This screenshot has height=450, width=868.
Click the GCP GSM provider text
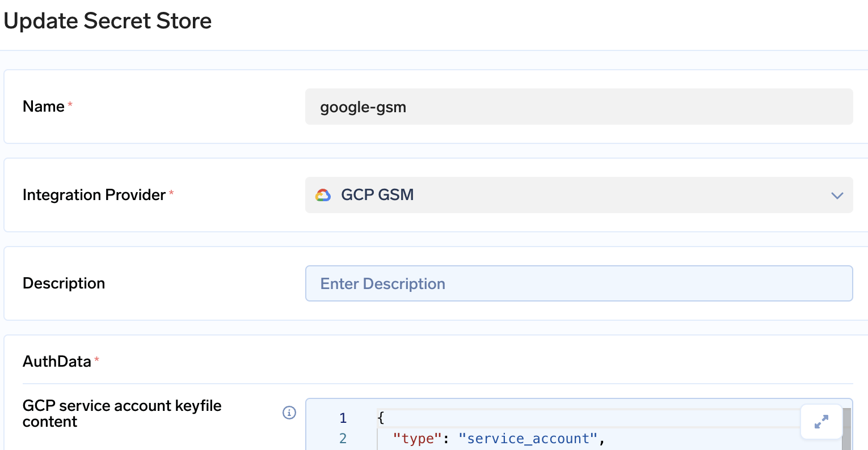pos(377,195)
